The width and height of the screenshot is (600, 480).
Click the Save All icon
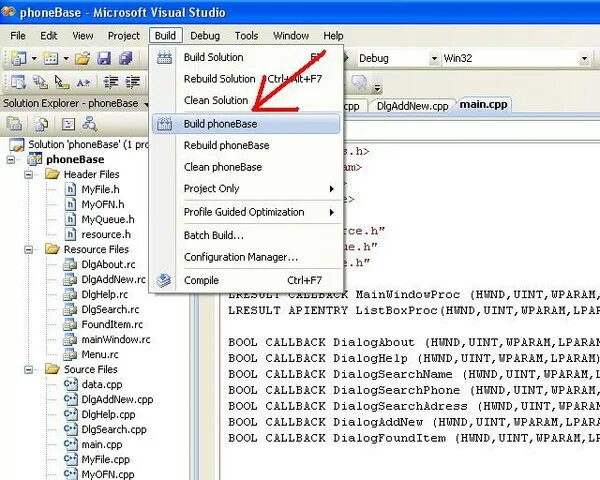(126, 58)
